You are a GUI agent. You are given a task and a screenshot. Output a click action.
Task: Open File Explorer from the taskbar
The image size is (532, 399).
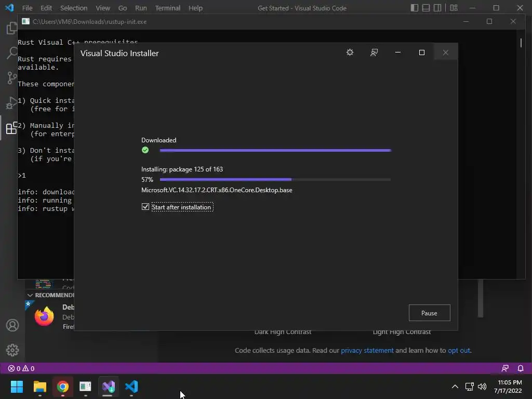39,387
